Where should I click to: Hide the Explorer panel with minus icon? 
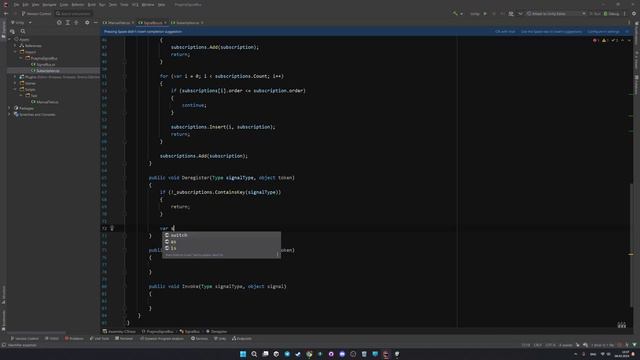pos(96,23)
